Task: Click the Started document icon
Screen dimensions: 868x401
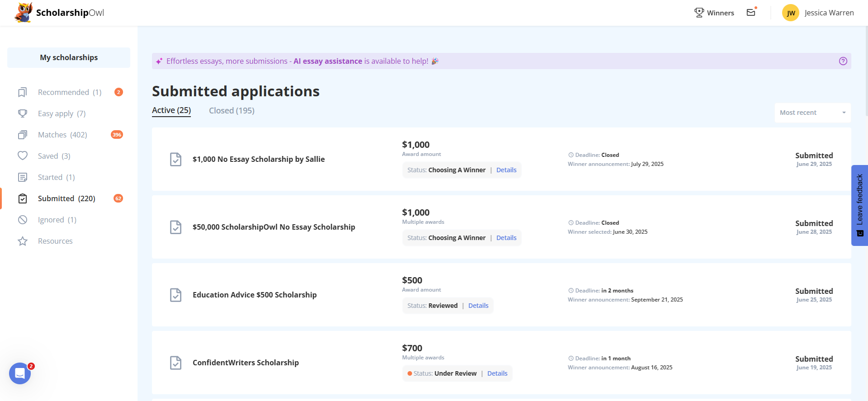Action: pos(23,177)
